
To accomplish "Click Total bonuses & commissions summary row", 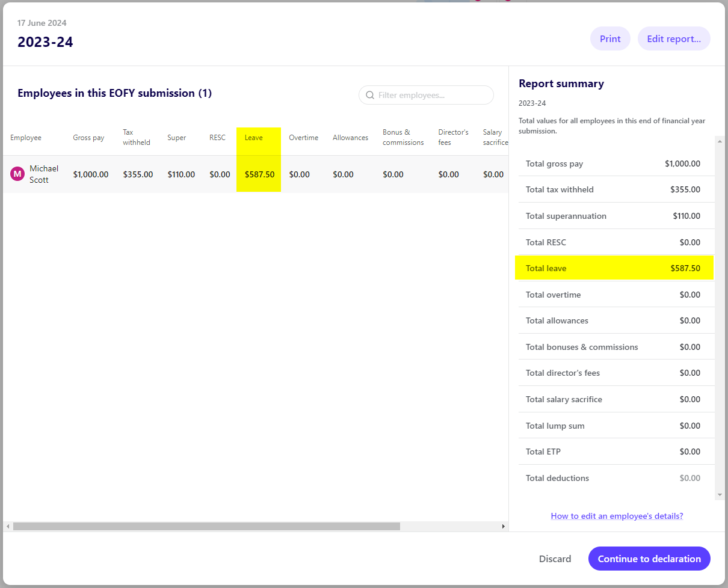I will pyautogui.click(x=616, y=347).
